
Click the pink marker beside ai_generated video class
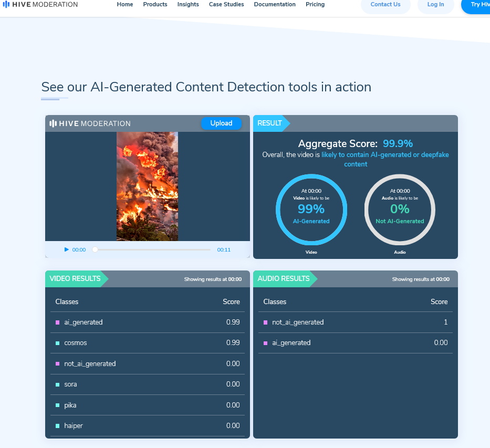pos(58,322)
